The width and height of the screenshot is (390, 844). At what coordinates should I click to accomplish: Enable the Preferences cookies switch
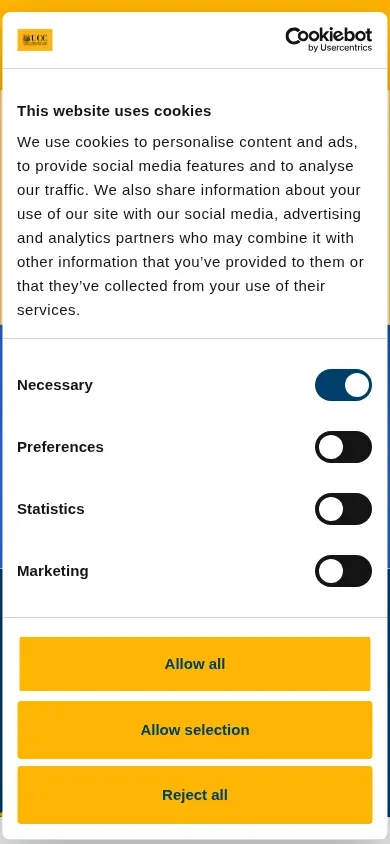point(343,447)
